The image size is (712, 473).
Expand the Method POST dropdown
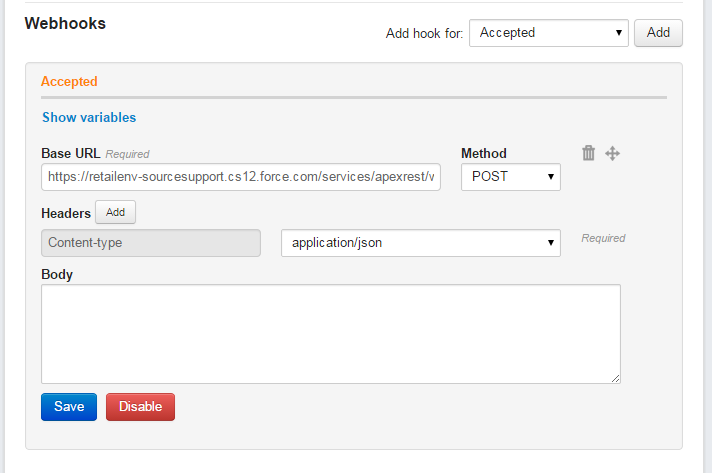(510, 177)
